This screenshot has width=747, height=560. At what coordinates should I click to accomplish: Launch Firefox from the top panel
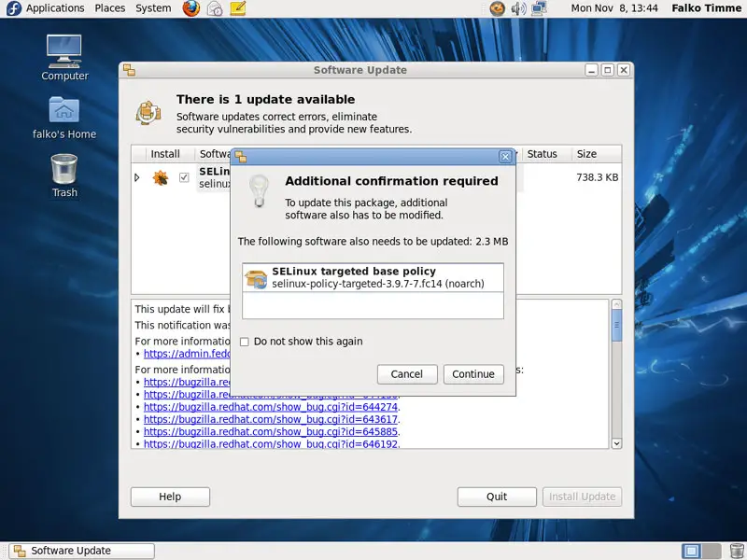[191, 8]
